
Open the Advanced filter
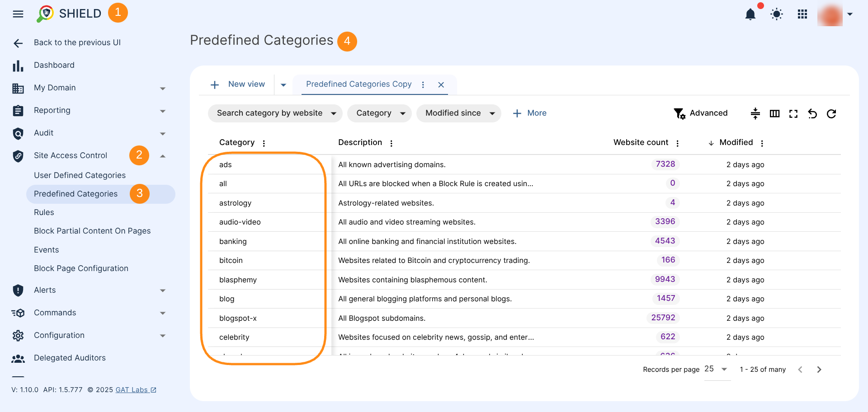tap(701, 113)
